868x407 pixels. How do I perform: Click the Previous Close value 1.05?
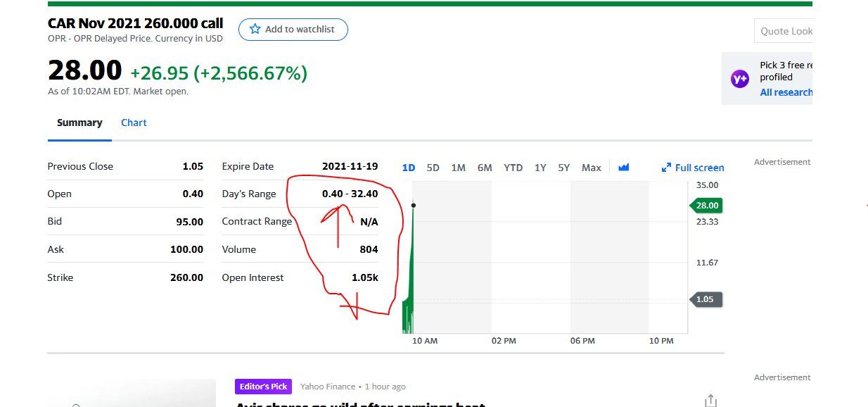click(193, 166)
